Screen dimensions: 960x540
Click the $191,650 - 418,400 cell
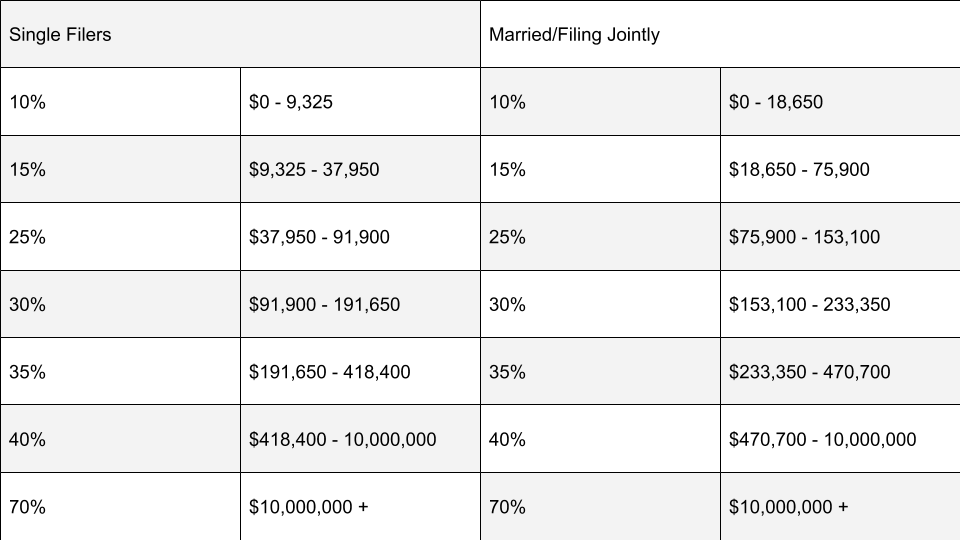[x=360, y=371]
